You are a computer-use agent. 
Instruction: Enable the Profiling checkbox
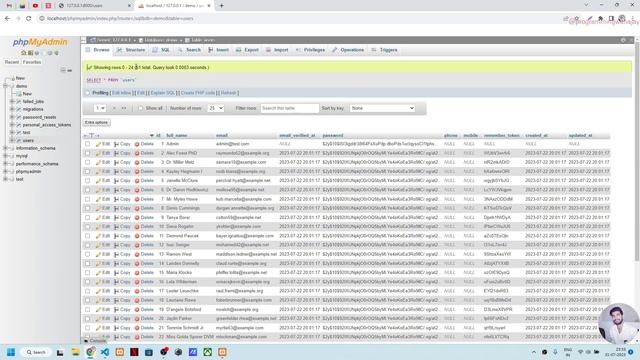[87, 93]
